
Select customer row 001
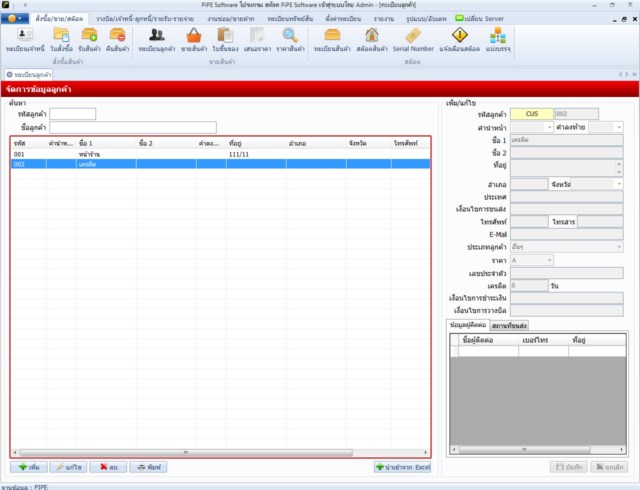click(x=220, y=154)
